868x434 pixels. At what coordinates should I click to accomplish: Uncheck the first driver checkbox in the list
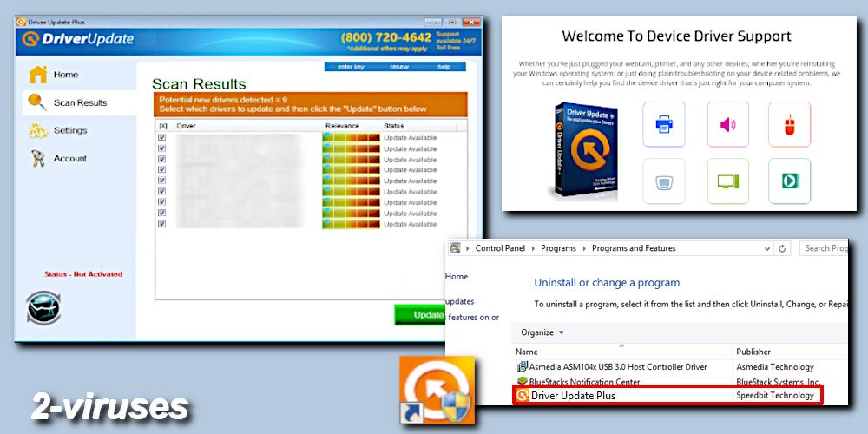pos(162,138)
